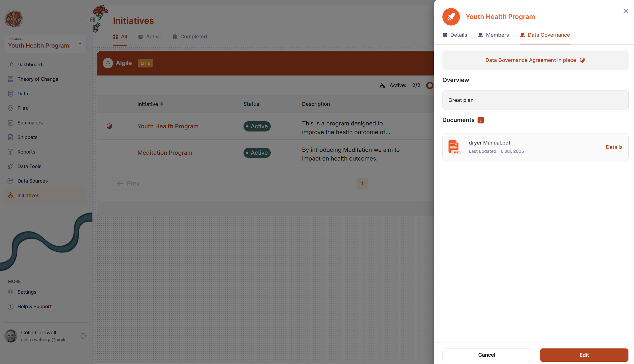Screen dimensions: 634x364
Task: Expand the Initiative selector dropdown
Action: coord(80,44)
